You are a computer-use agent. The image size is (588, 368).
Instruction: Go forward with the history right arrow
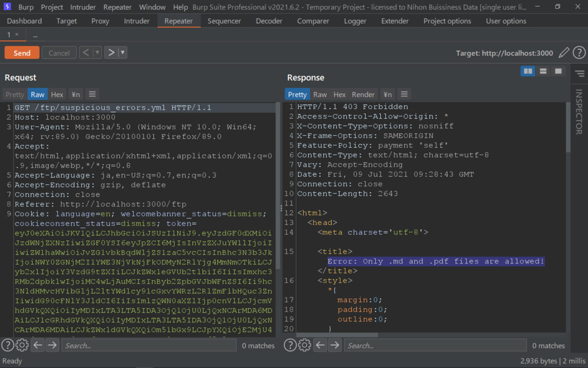pos(111,53)
